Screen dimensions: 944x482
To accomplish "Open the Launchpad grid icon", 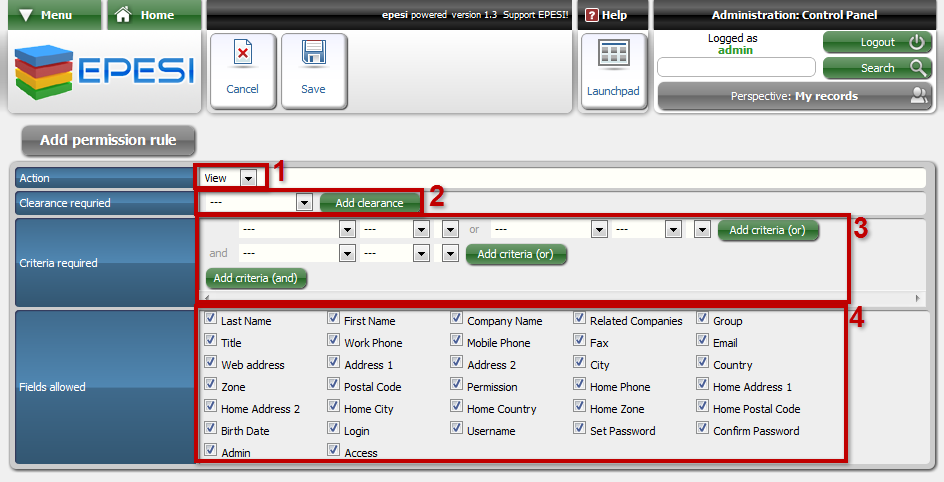I will 613,55.
